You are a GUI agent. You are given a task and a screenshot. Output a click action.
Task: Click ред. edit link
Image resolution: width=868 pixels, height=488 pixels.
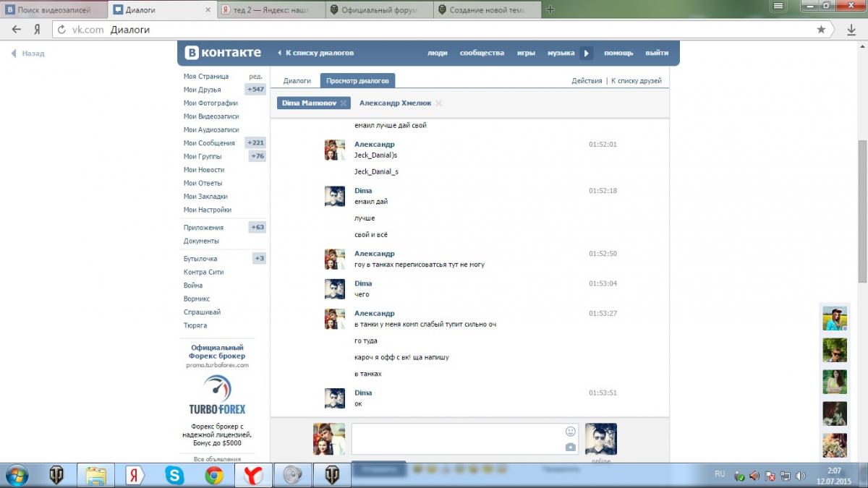(255, 76)
